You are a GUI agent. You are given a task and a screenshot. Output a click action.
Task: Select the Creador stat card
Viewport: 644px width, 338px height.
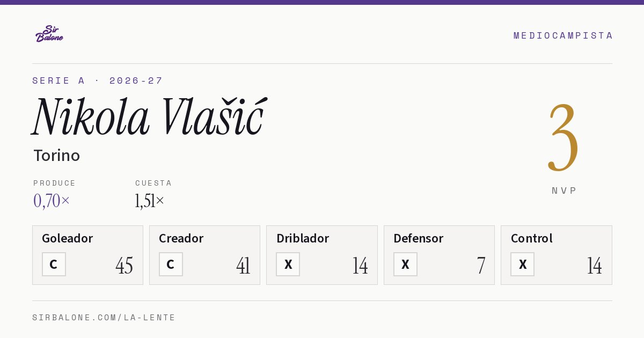tap(204, 255)
